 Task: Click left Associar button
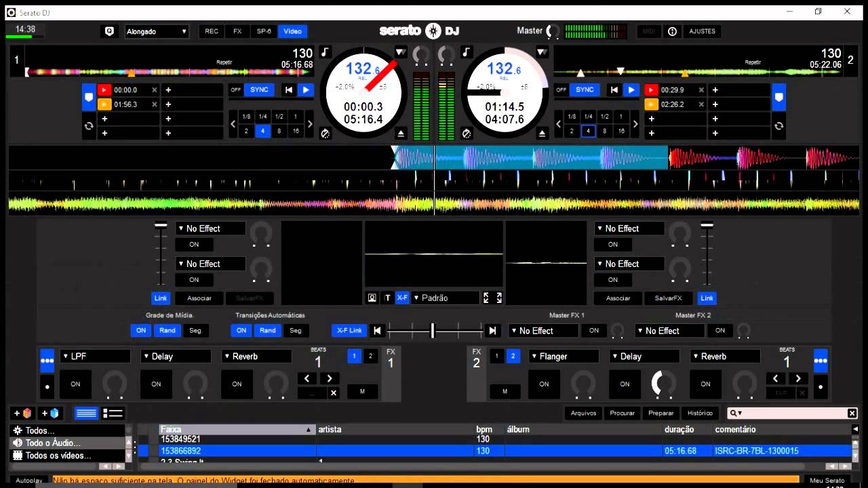coord(199,298)
